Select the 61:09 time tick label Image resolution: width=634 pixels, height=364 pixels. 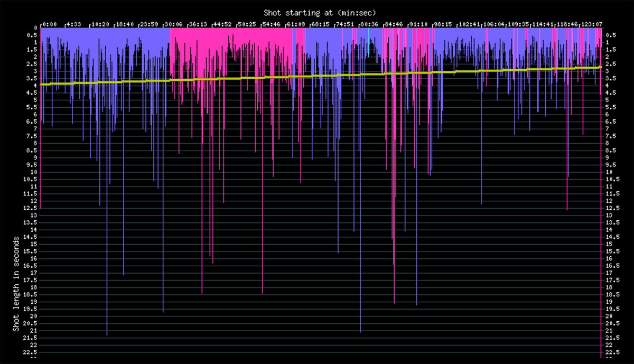coord(295,24)
